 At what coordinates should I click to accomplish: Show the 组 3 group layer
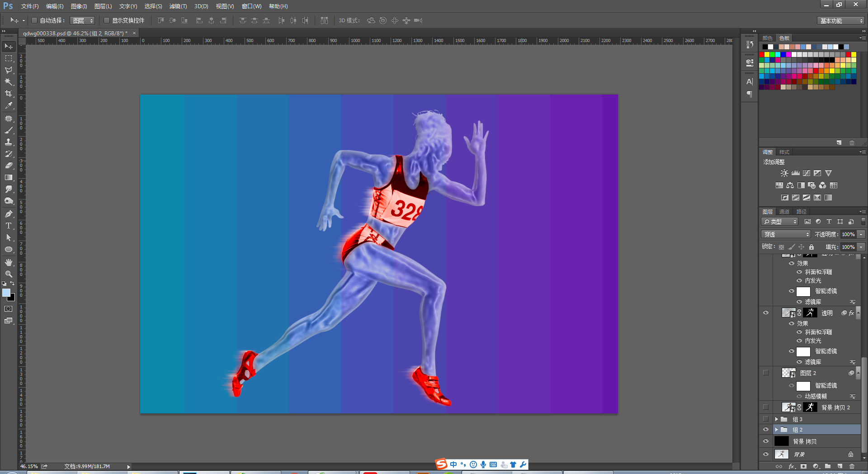coord(766,419)
